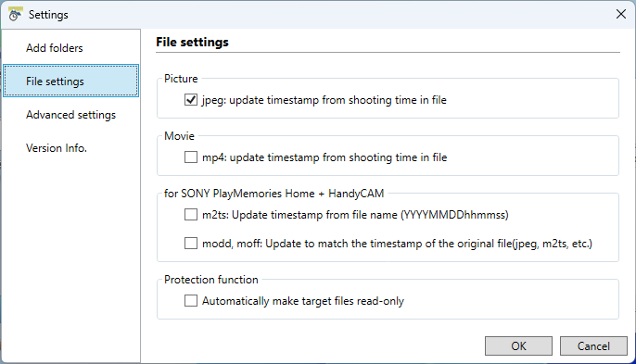Click the Cancel button
Image resolution: width=636 pixels, height=364 pixels.
pos(593,346)
